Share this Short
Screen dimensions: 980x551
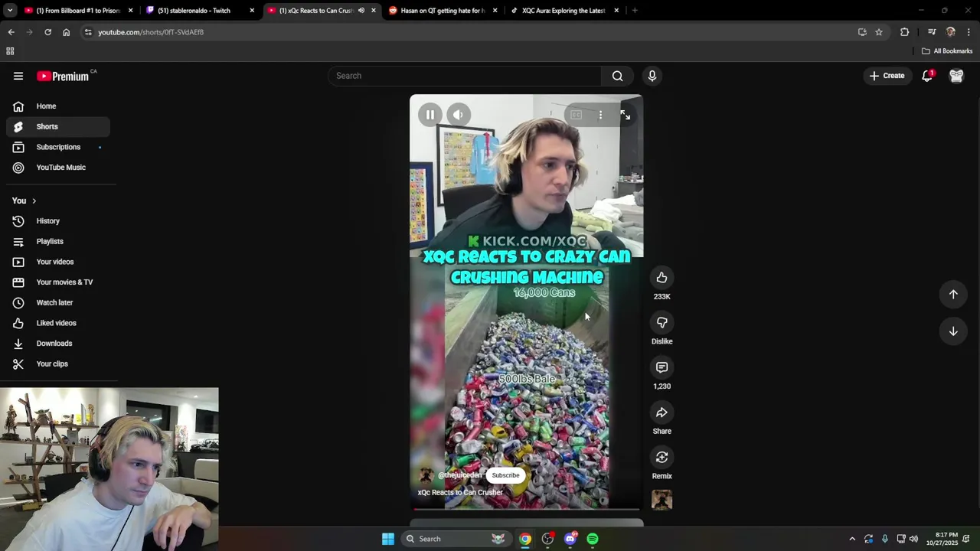click(661, 412)
